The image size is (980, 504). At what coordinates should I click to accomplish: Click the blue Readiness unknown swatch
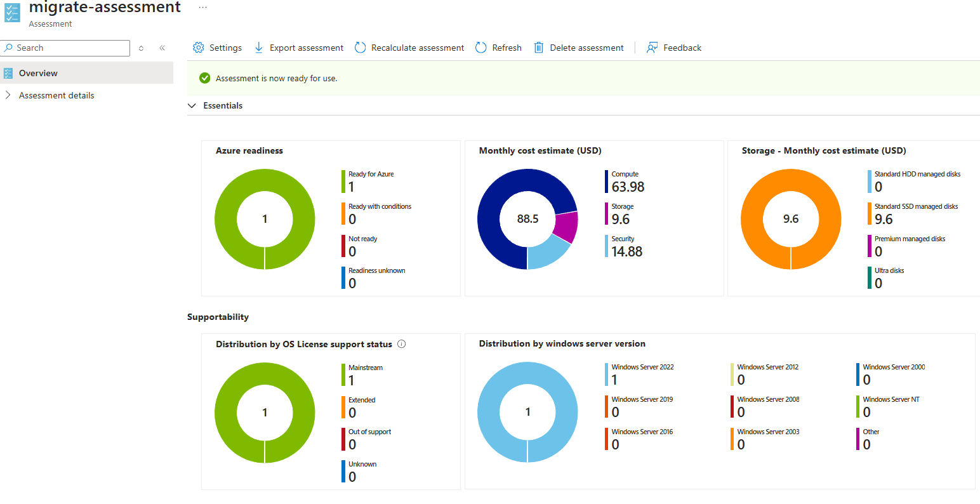pyautogui.click(x=343, y=278)
